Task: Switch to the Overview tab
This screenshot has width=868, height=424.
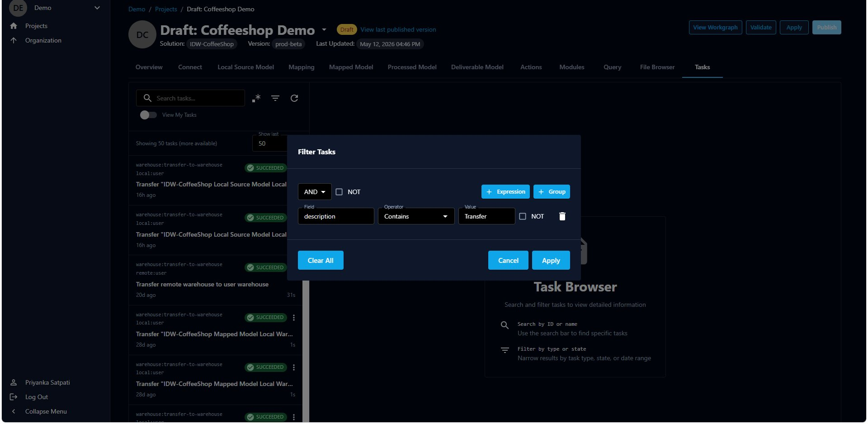Action: coord(149,67)
